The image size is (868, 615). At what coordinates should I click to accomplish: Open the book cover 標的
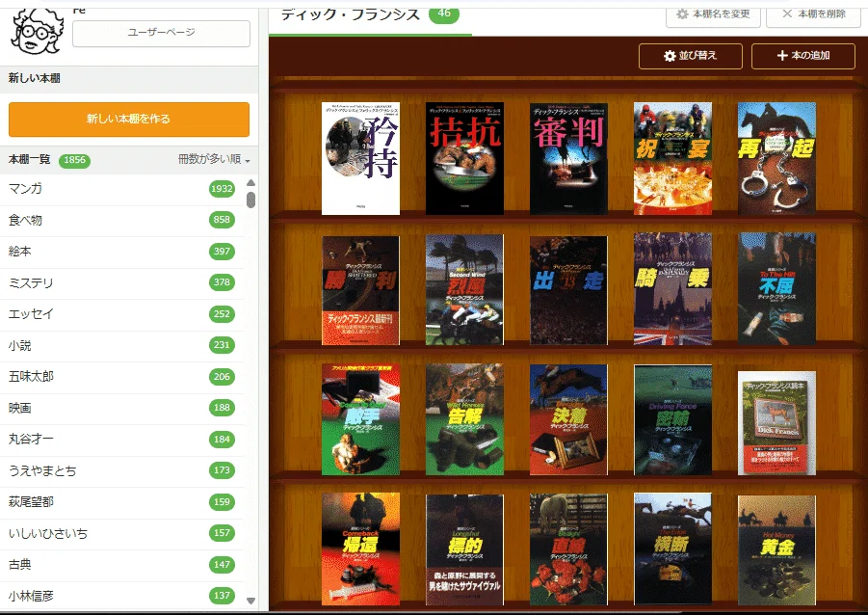pos(464,549)
